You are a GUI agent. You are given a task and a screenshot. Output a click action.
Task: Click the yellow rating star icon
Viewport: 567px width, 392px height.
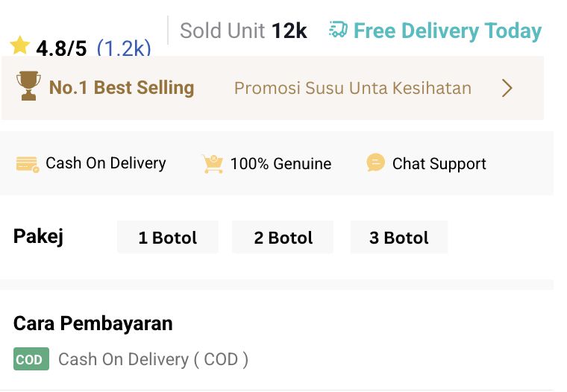coord(20,46)
